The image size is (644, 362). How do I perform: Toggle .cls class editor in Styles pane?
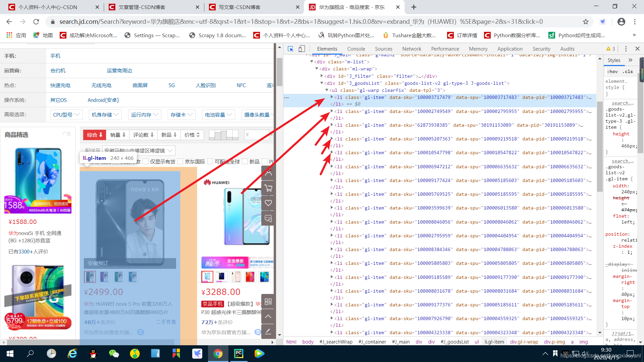pyautogui.click(x=628, y=71)
